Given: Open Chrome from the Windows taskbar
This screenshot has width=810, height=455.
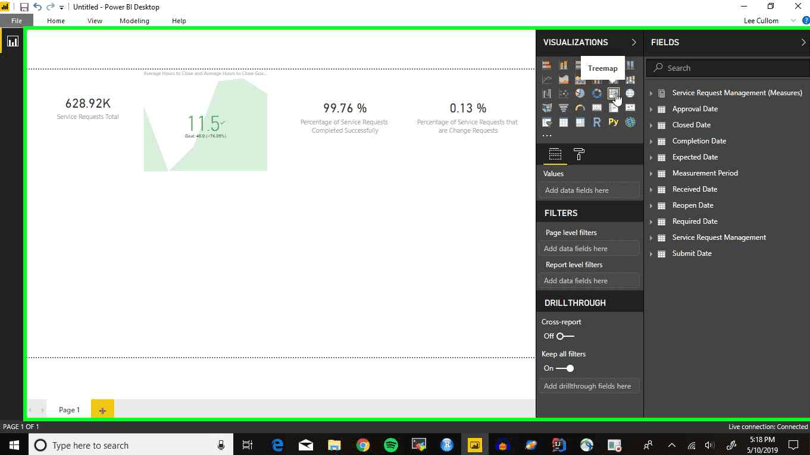Looking at the screenshot, I should [363, 445].
